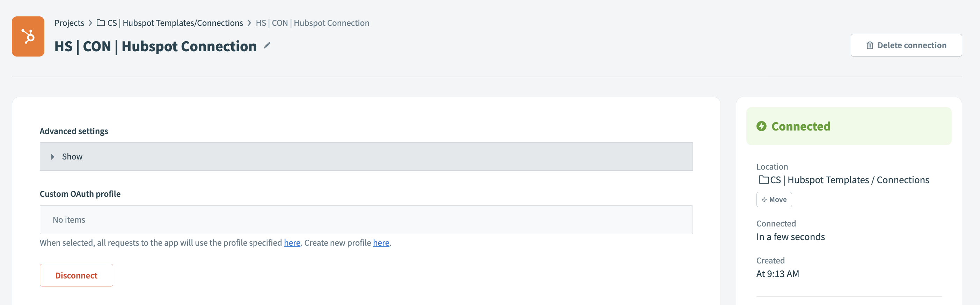Click the Delete connection button
Screen dimensions: 980x305
coord(906,45)
